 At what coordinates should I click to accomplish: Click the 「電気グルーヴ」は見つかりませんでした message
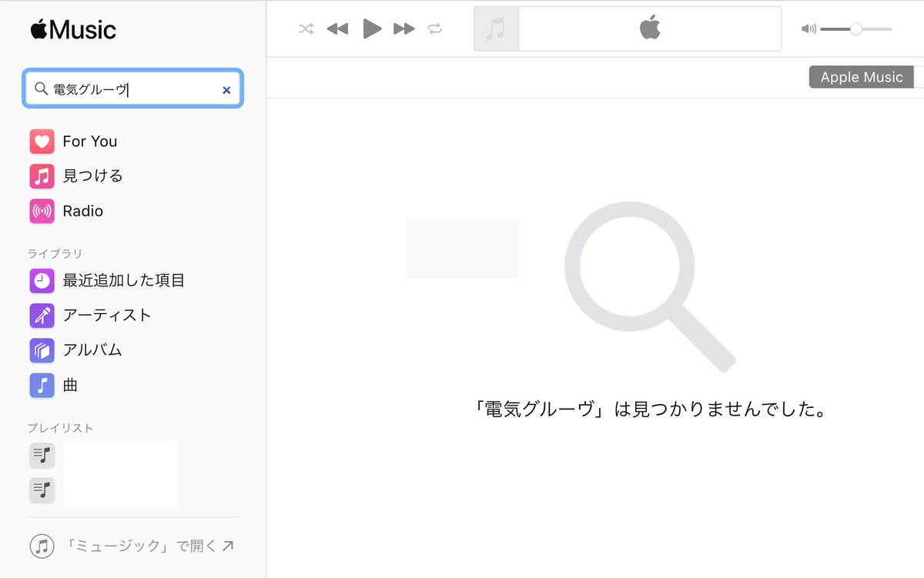651,409
